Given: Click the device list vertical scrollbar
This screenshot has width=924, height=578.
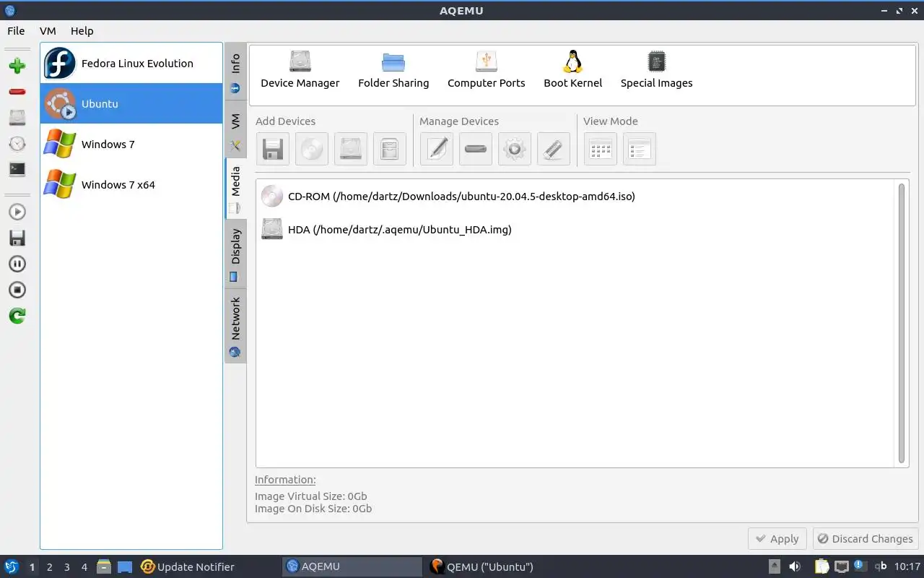Looking at the screenshot, I should [902, 323].
